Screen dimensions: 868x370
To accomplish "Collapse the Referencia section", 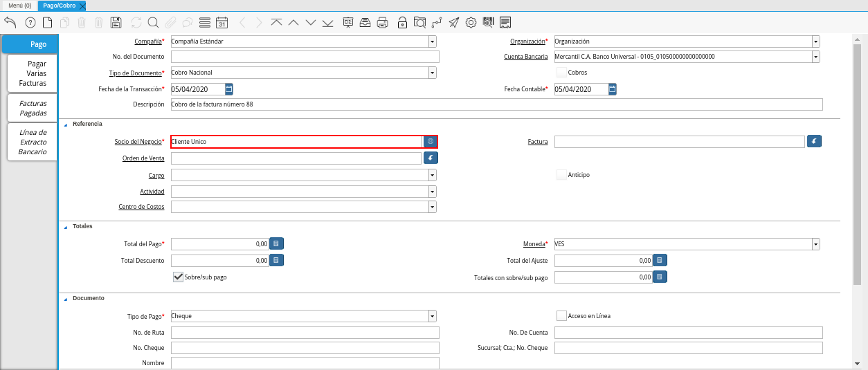I will [66, 124].
